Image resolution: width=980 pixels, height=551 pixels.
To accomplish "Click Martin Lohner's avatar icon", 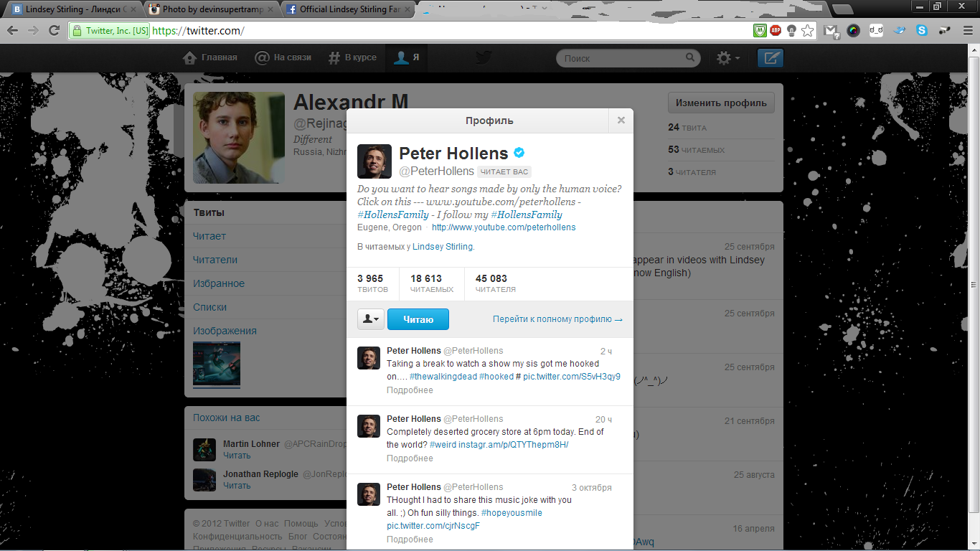I will (x=204, y=450).
